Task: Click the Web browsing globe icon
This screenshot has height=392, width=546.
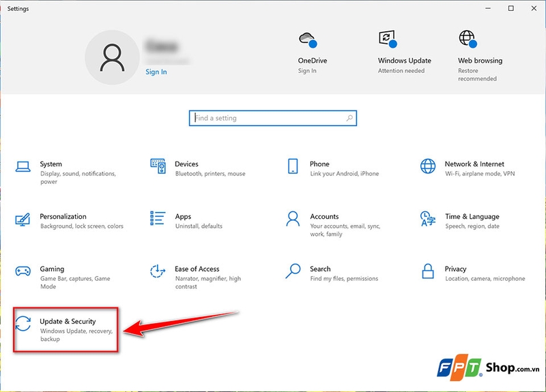Action: point(468,39)
